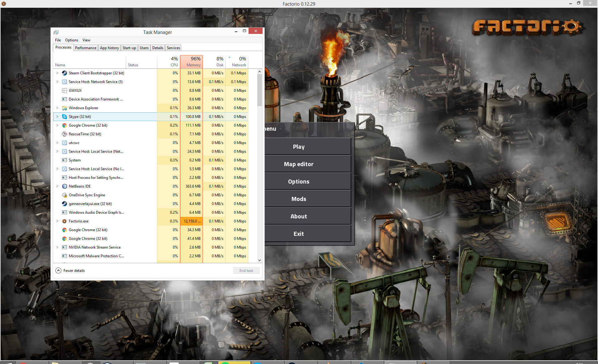Viewport: 598px width, 364px height.
Task: Click the Task Manager title bar icon
Action: (56, 32)
